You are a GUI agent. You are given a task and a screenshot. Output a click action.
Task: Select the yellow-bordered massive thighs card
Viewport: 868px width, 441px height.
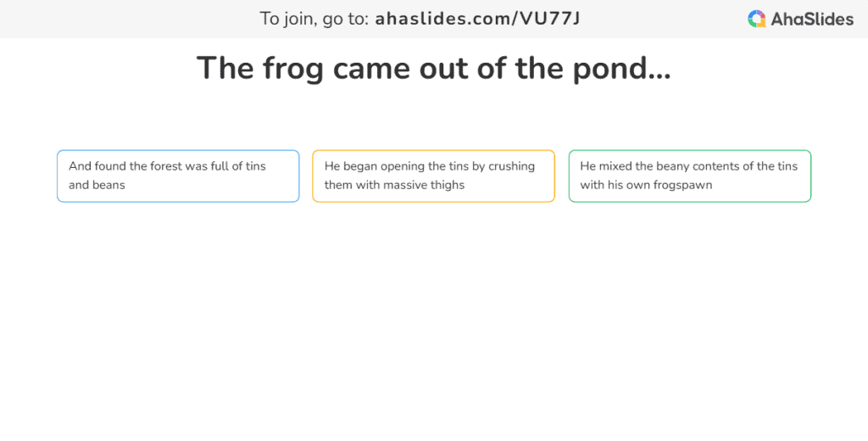[x=433, y=176]
